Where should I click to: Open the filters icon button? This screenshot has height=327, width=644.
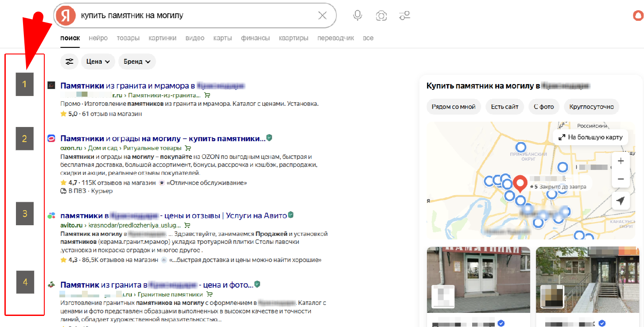tap(69, 62)
